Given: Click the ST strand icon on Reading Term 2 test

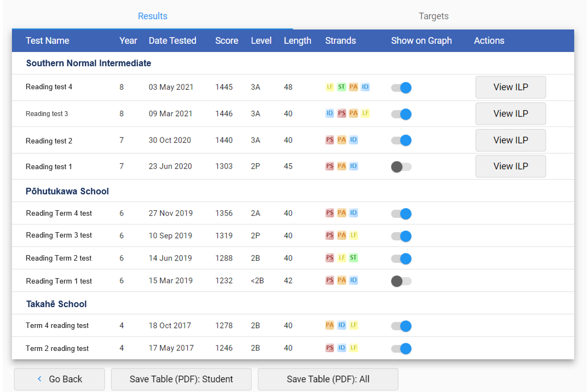Looking at the screenshot, I should (353, 257).
